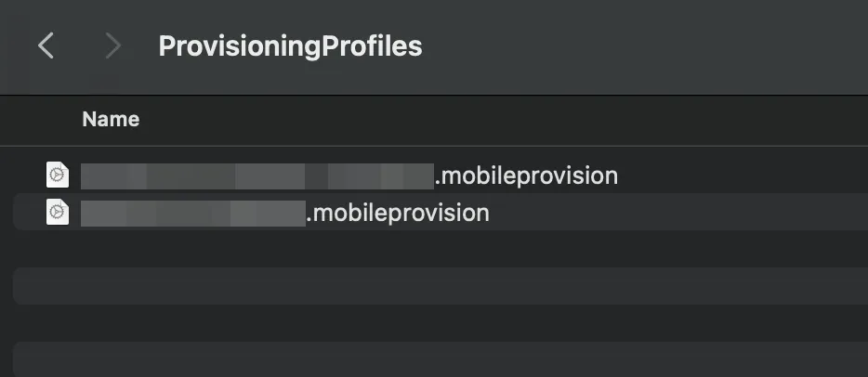Sort the list by the Name column
The width and height of the screenshot is (868, 377).
(x=111, y=119)
